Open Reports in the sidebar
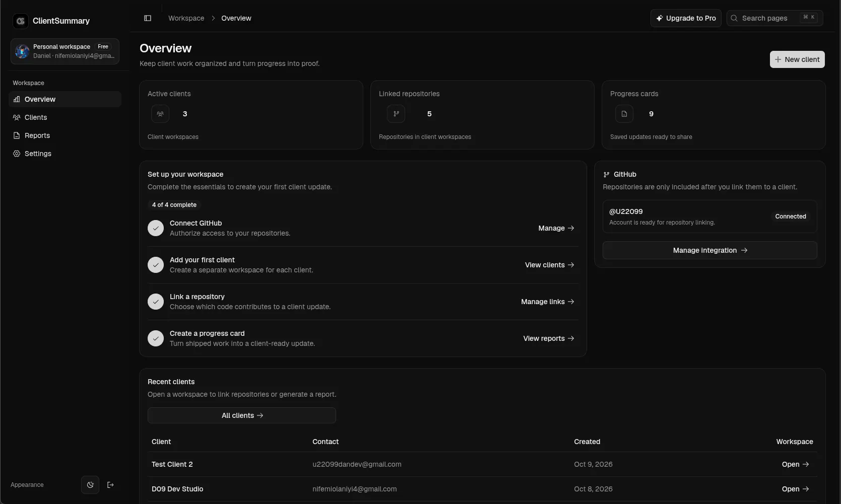Screen dimensions: 841x504 65,135
